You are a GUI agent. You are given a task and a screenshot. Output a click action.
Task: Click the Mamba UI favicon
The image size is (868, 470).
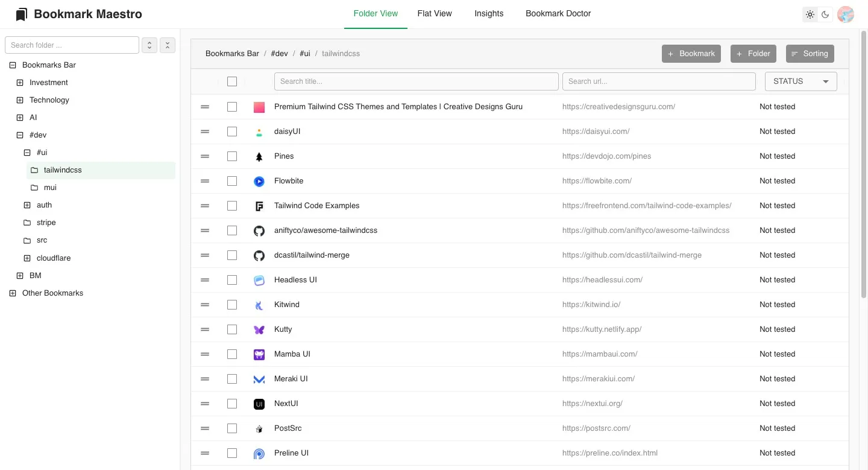point(259,354)
